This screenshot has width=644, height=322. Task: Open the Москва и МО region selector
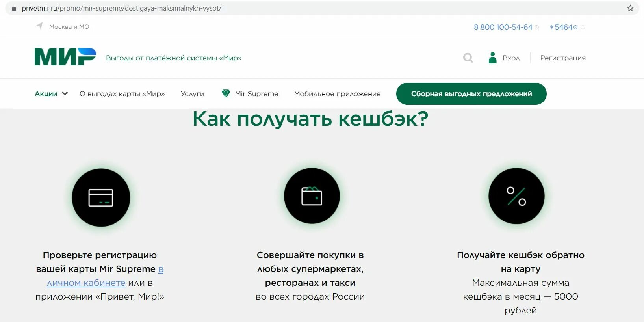(69, 27)
